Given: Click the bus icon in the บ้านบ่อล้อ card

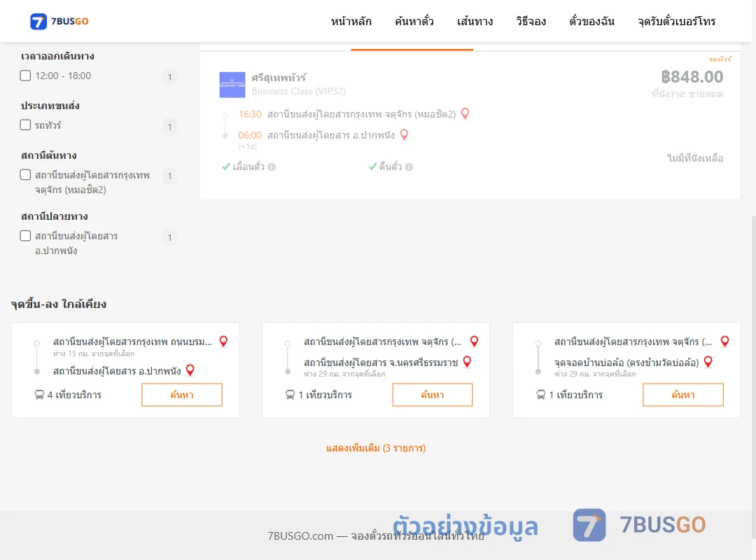Looking at the screenshot, I should click(x=541, y=395).
